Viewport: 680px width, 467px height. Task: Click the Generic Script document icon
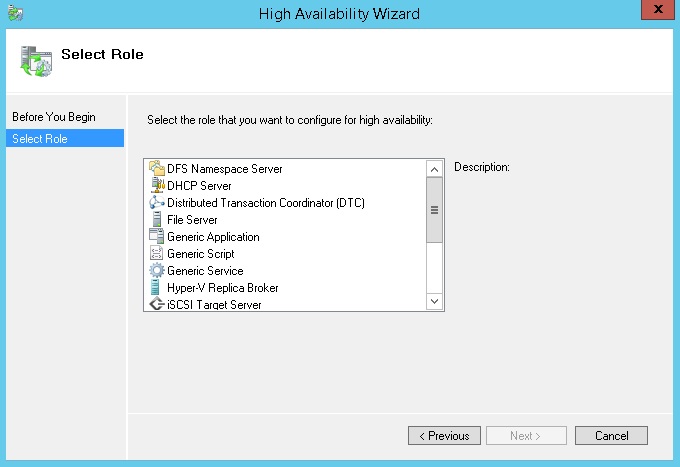pyautogui.click(x=157, y=253)
